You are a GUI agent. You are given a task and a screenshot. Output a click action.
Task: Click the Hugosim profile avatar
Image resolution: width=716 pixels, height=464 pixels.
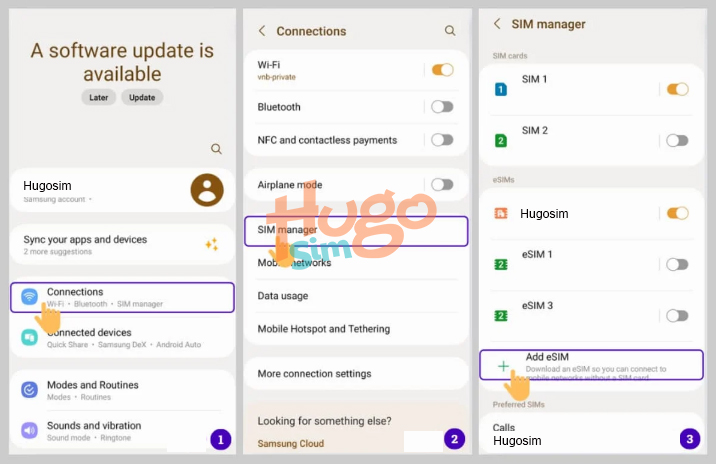206,190
